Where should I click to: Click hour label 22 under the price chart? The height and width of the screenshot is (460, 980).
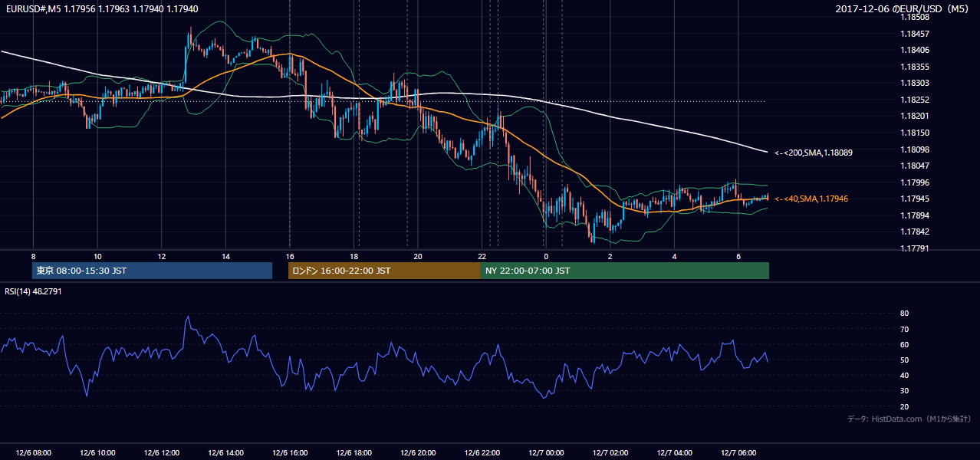click(482, 256)
